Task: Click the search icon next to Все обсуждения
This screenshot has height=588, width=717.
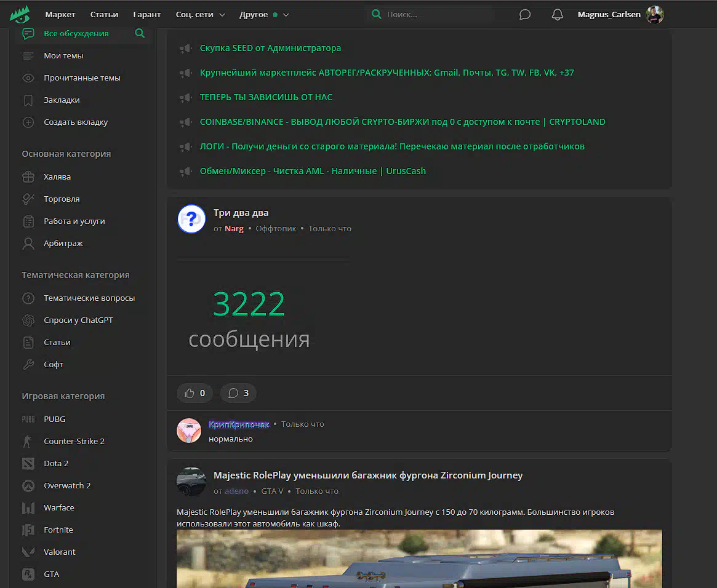Action: pos(140,33)
